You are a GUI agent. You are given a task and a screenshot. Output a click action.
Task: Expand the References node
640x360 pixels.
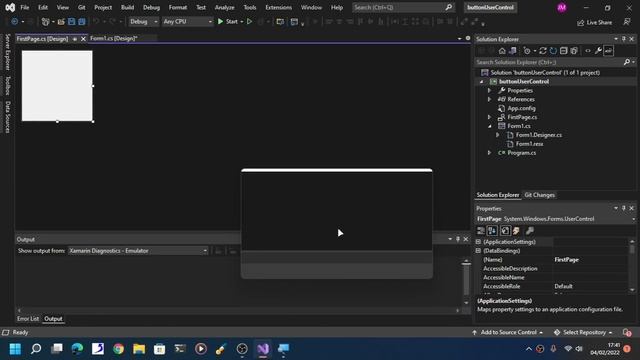pos(489,99)
